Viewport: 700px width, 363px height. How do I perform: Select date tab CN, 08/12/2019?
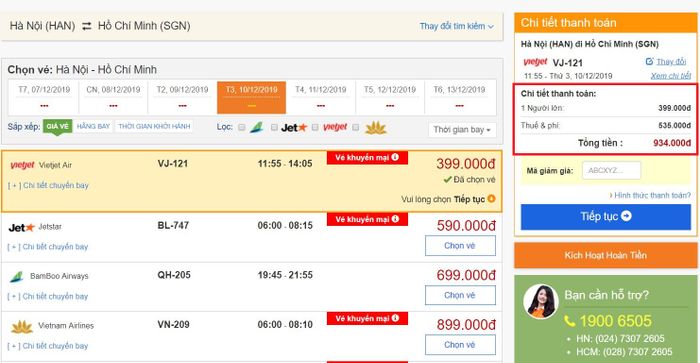pyautogui.click(x=113, y=97)
